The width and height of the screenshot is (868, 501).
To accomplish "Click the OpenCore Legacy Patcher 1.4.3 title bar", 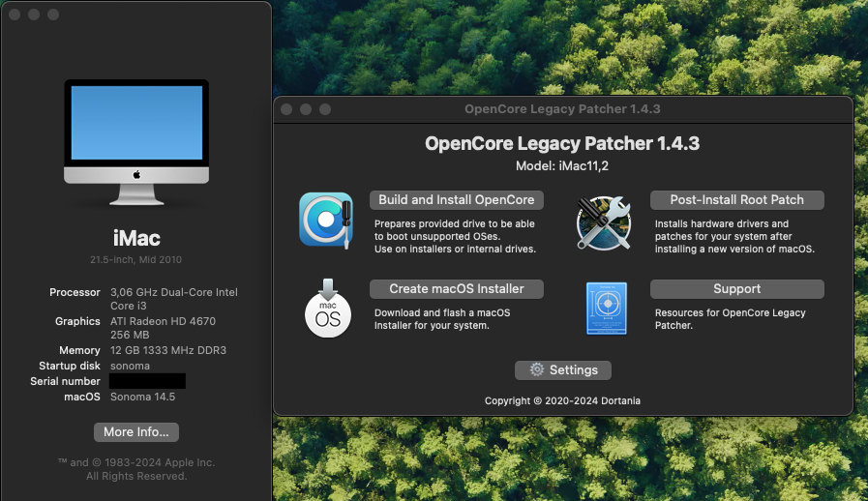I will (562, 109).
